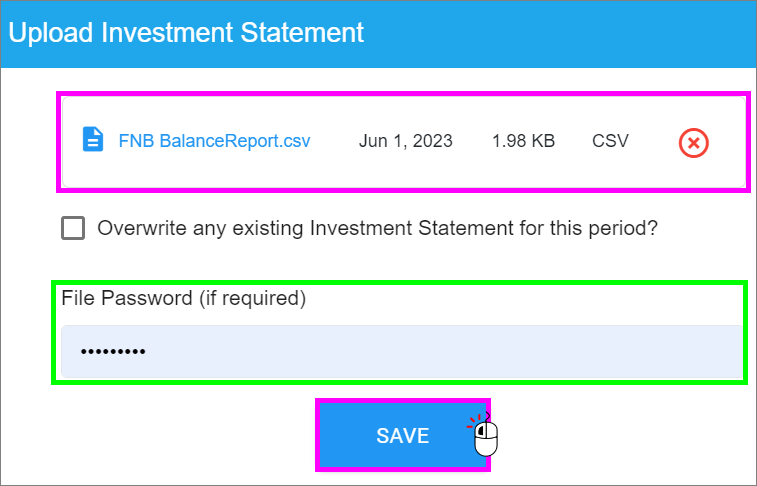Screen dimensions: 757x486
Task: Click the blue dialog header bar
Action: (x=560, y=32)
